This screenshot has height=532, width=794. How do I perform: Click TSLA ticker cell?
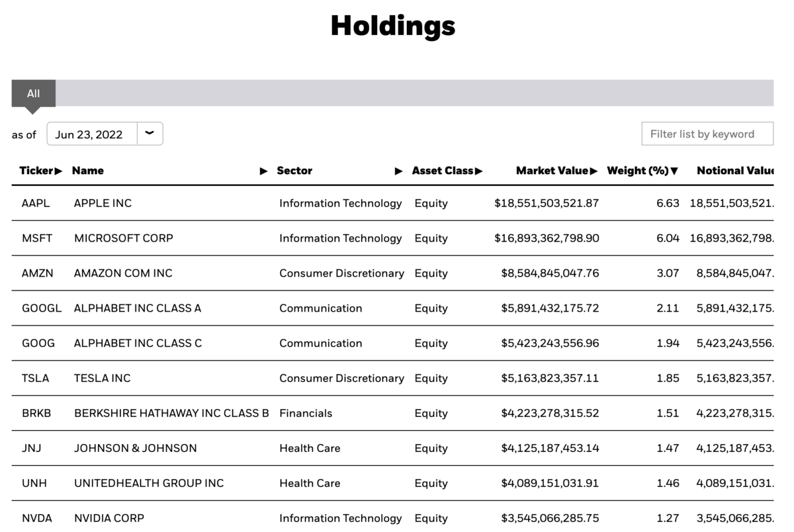[36, 378]
